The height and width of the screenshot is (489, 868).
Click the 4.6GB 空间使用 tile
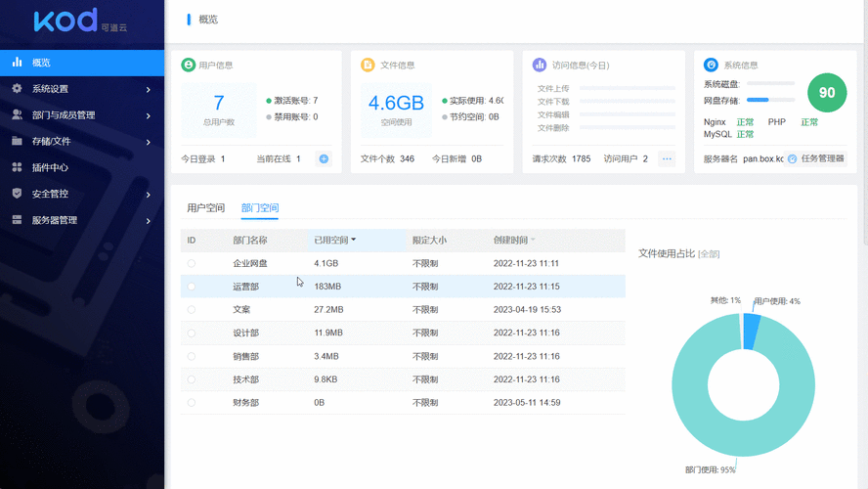pos(396,110)
